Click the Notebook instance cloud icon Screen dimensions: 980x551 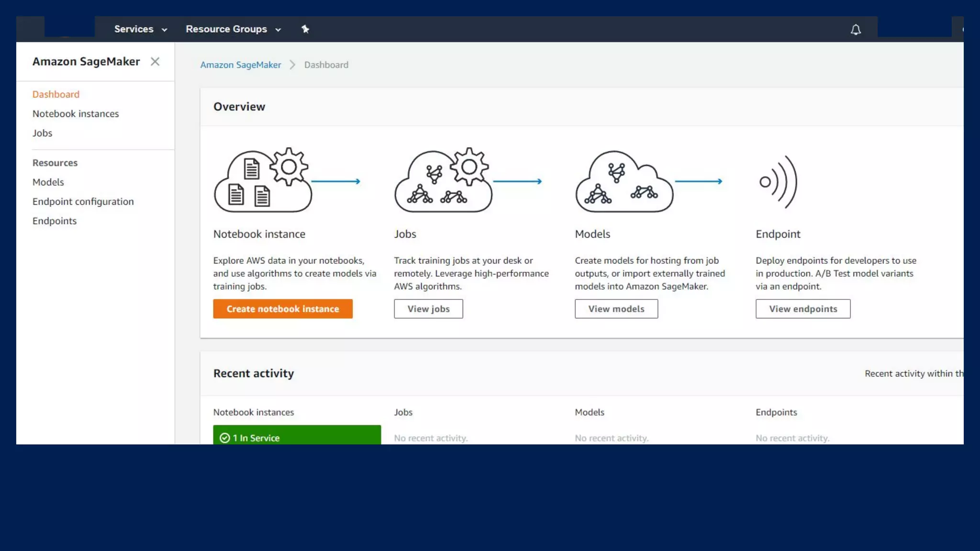pyautogui.click(x=263, y=180)
